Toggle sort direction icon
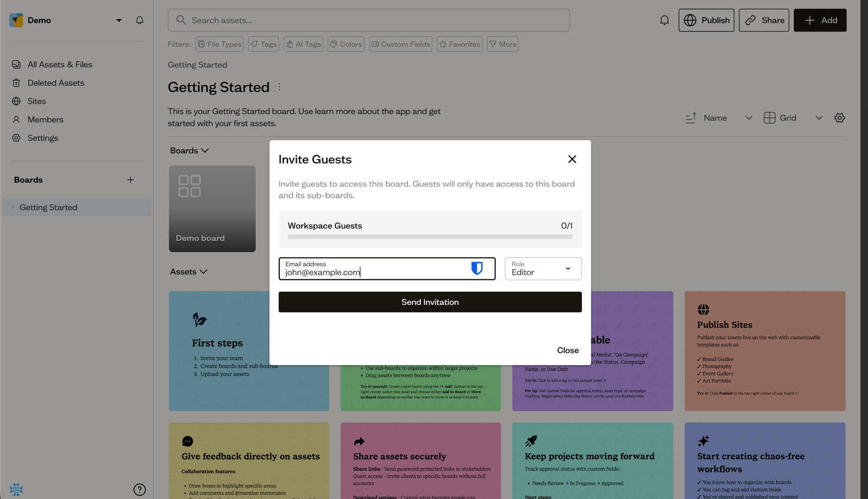This screenshot has height=499, width=868. (691, 118)
